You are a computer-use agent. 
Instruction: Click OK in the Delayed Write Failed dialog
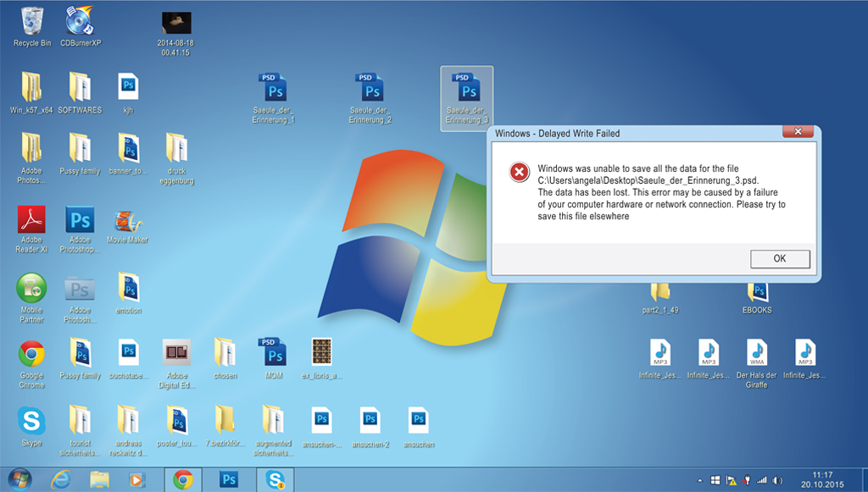tap(780, 259)
